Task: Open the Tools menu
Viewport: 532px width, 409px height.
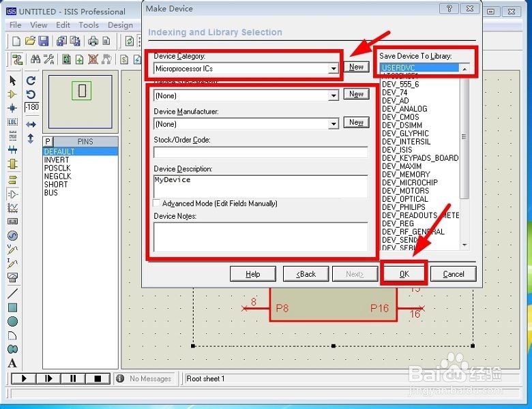Action: (x=89, y=25)
